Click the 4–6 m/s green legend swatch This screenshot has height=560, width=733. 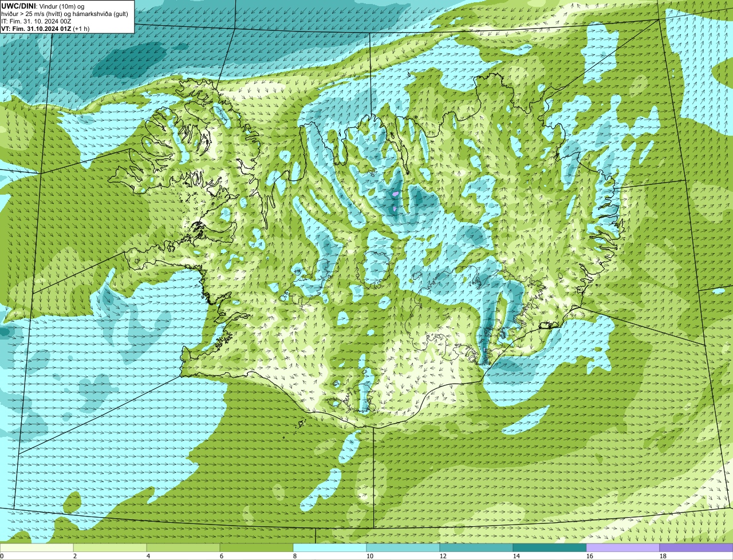tap(183, 548)
